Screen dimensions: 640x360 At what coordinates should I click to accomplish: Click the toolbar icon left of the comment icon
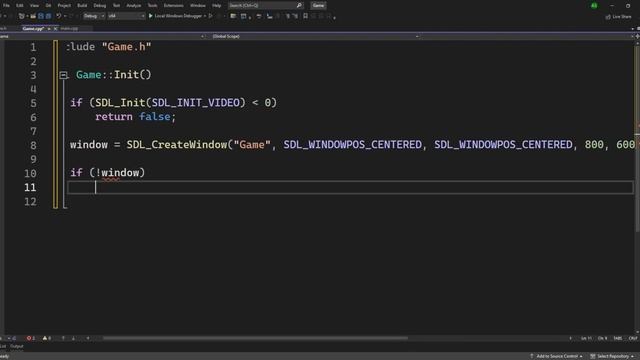coord(244,16)
